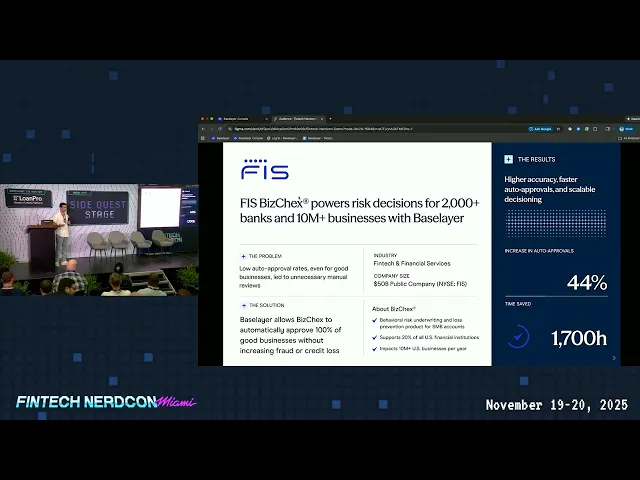Click the next slide arrow at bottom right

[614, 358]
